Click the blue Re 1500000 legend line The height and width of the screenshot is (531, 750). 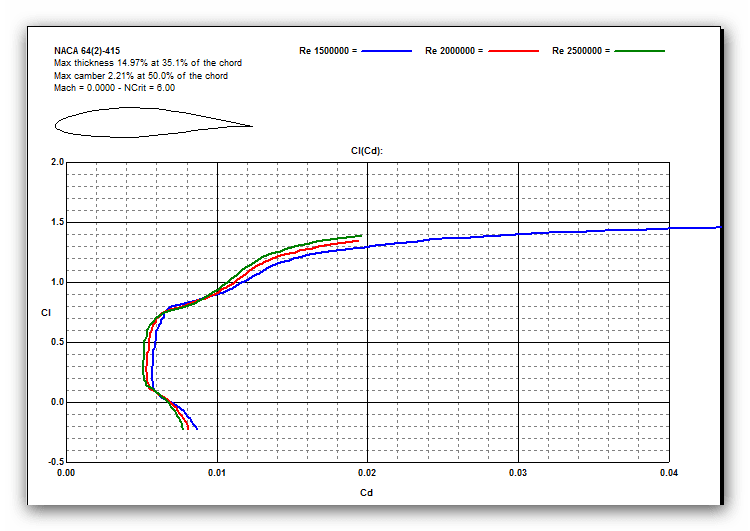pos(387,50)
